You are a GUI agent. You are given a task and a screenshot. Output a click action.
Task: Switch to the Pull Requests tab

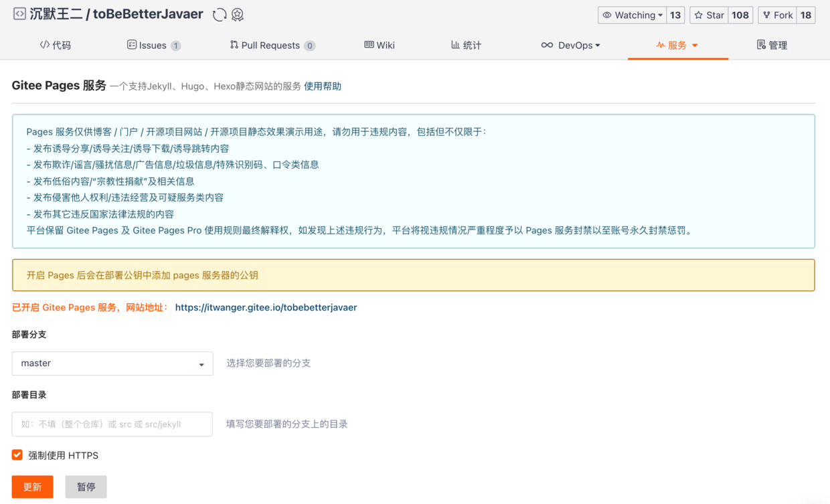click(271, 45)
